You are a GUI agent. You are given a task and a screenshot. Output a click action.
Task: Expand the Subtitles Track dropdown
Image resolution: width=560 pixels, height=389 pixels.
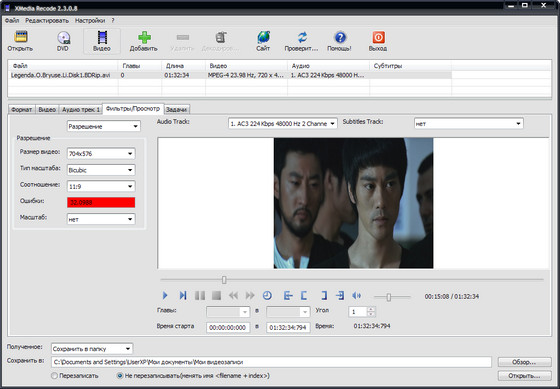pyautogui.click(x=469, y=124)
